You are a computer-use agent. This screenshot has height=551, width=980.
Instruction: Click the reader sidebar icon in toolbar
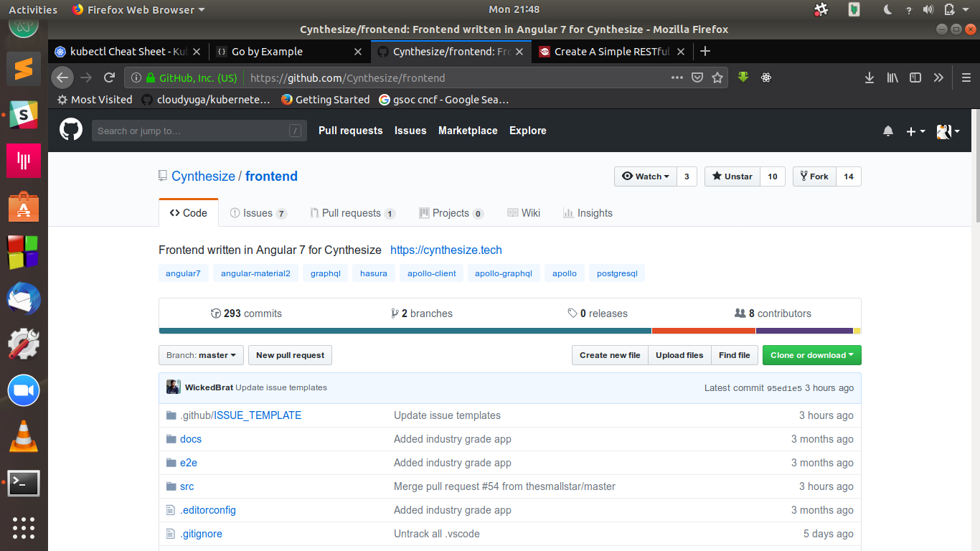click(x=915, y=77)
